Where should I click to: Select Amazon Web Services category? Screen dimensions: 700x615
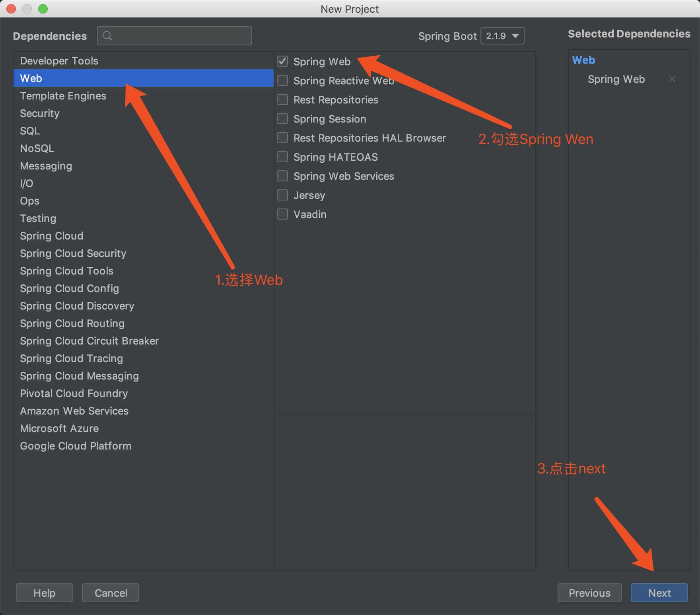pyautogui.click(x=143, y=411)
